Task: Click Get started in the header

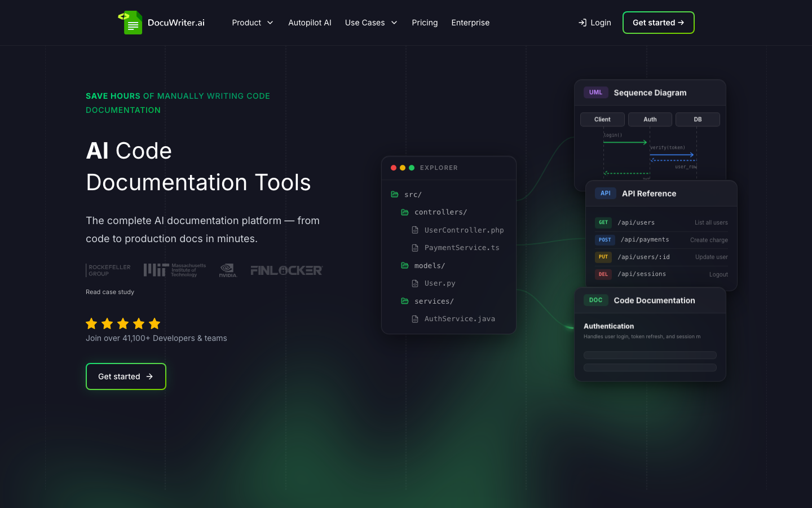Action: point(658,23)
